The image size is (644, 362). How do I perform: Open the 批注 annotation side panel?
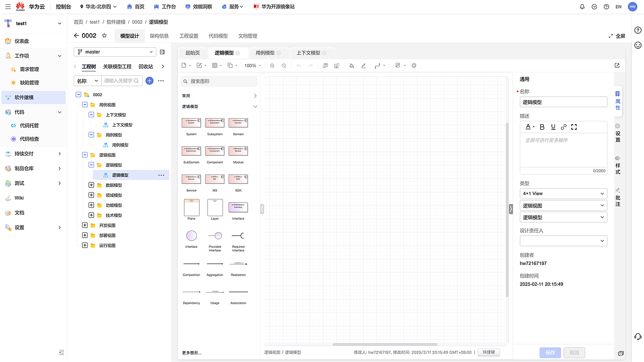pyautogui.click(x=618, y=197)
